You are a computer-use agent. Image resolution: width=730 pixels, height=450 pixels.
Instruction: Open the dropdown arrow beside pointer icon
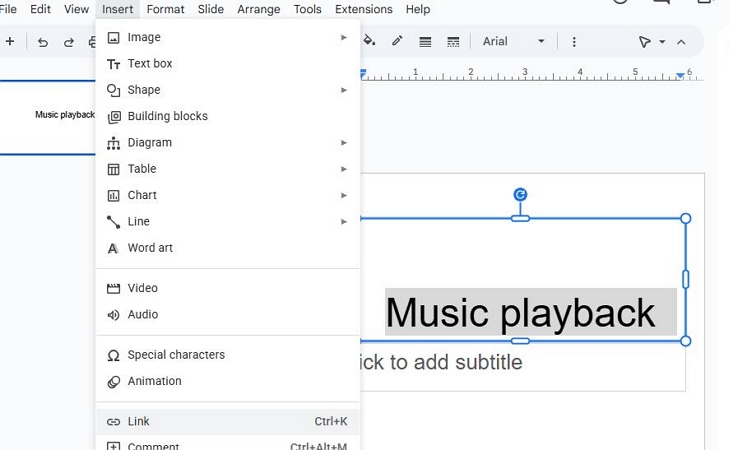pyautogui.click(x=662, y=42)
